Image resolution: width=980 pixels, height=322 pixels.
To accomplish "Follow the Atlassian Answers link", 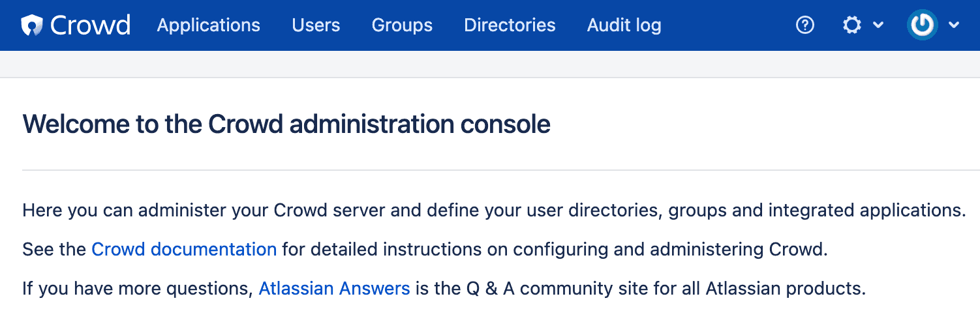I will (334, 289).
